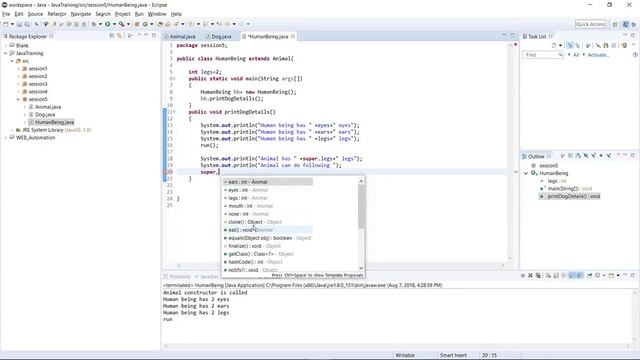Click the New Java Class green icon
This screenshot has height=360, width=640.
coord(145,24)
